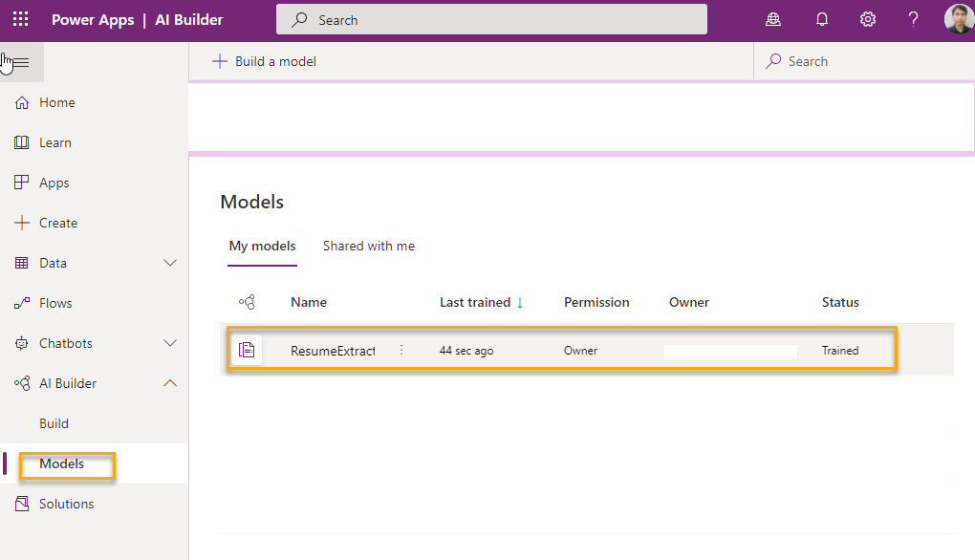Open more options dots for ResumeExtract

401,350
